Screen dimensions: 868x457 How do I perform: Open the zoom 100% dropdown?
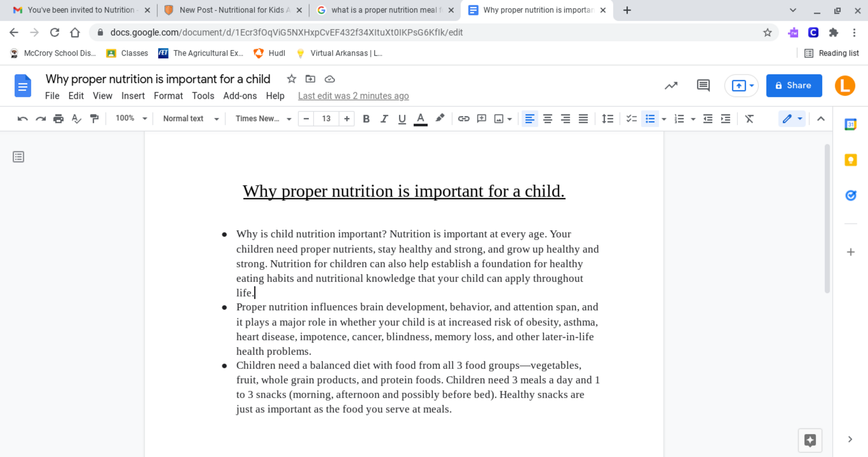(131, 119)
